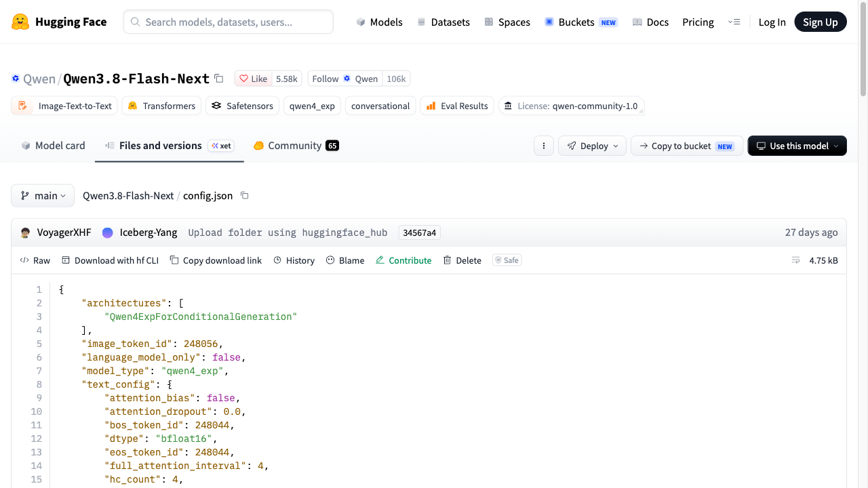This screenshot has height=488, width=868.
Task: Copy the config.json path with the copy icon
Action: (245, 195)
